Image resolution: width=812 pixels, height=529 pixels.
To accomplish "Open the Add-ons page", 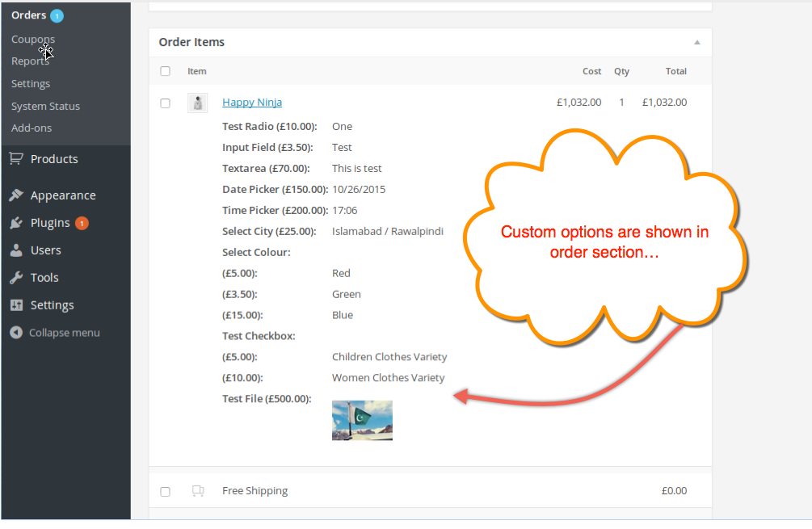I will 32,128.
